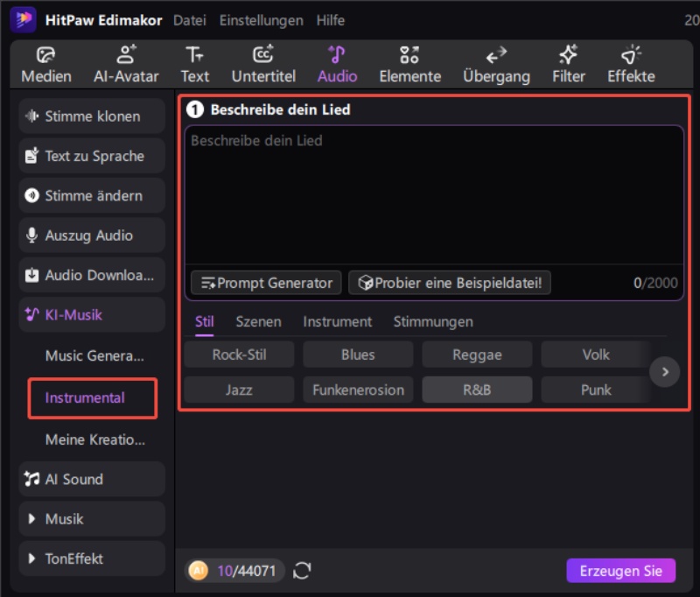
Task: Open the Prompt Generator
Action: pyautogui.click(x=266, y=283)
